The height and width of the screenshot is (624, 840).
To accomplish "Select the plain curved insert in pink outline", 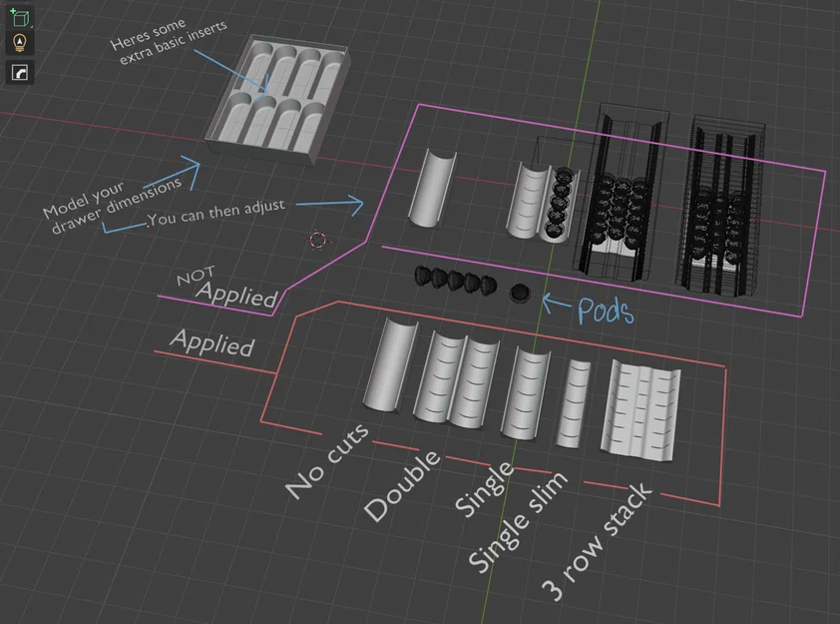I will [432, 188].
